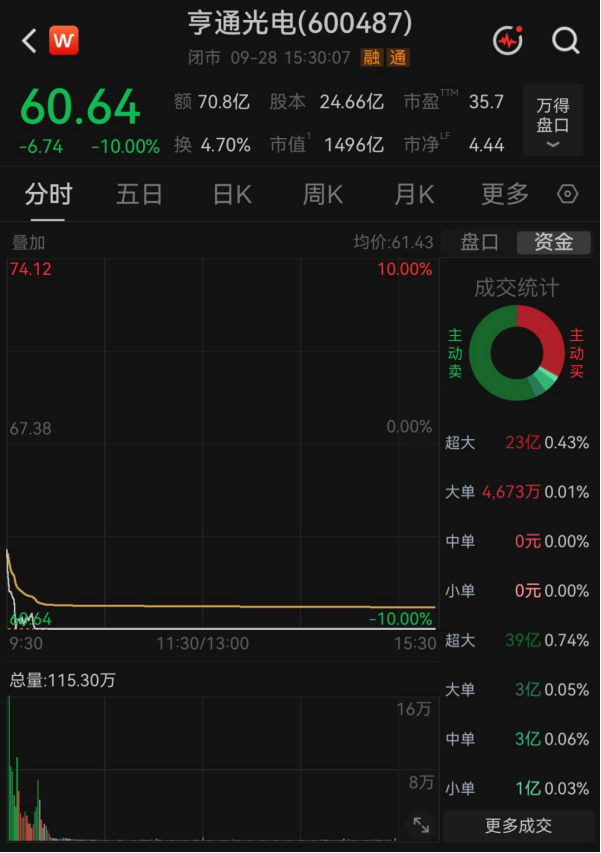Viewport: 601px width, 853px height.
Task: Tap the 总量:115.30万 volume label
Action: [63, 680]
